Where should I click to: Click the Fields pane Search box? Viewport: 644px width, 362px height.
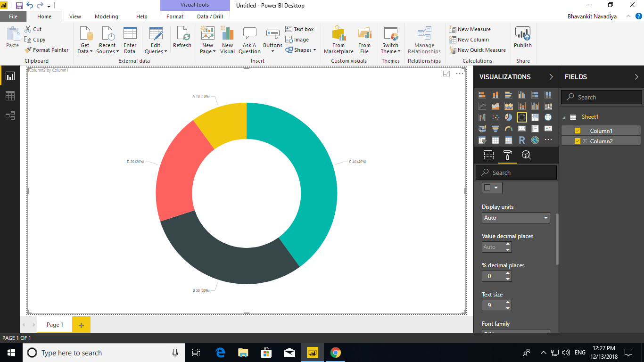point(602,97)
